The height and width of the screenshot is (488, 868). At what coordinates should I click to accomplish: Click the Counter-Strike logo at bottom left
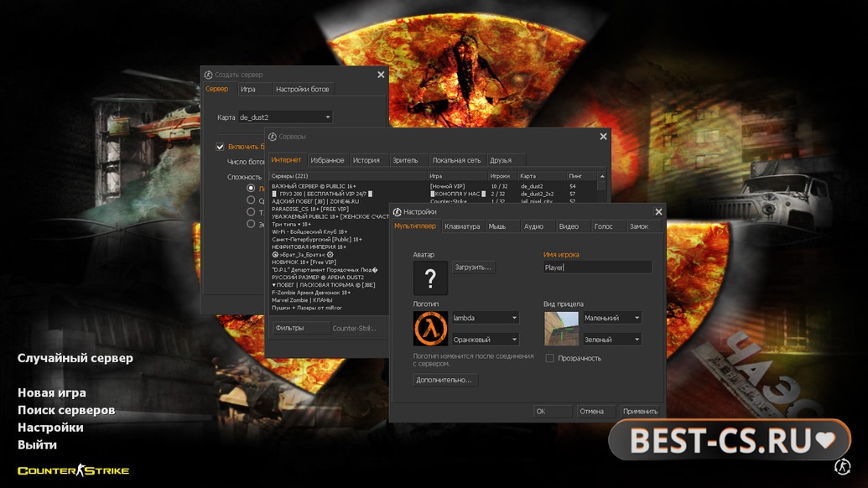click(x=73, y=470)
